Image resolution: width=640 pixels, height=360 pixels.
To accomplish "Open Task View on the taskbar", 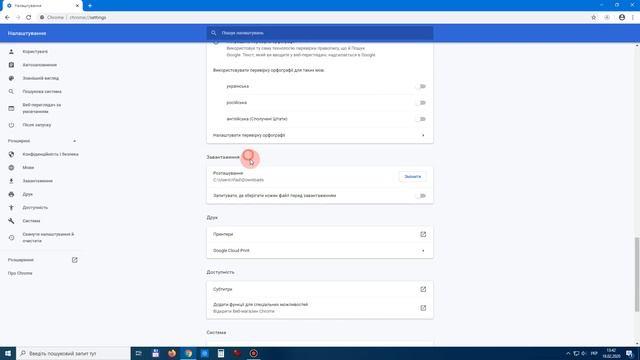I will pos(139,353).
